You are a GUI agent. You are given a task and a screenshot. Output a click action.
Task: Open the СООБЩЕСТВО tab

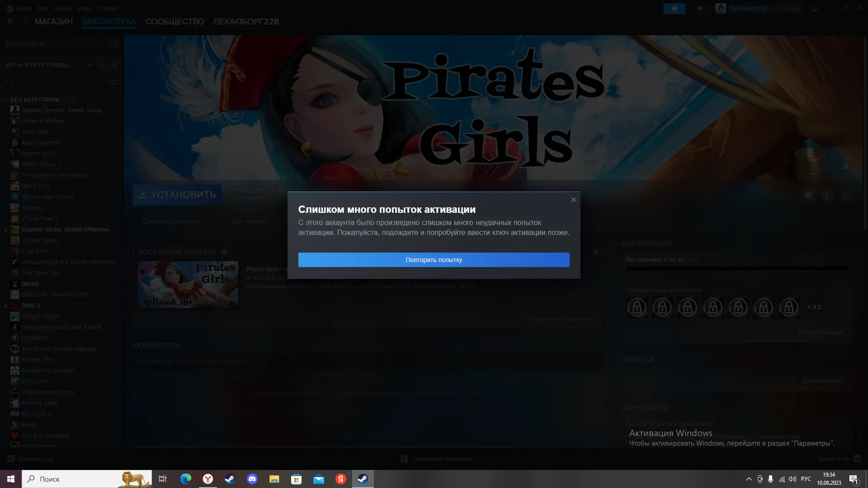pyautogui.click(x=175, y=22)
